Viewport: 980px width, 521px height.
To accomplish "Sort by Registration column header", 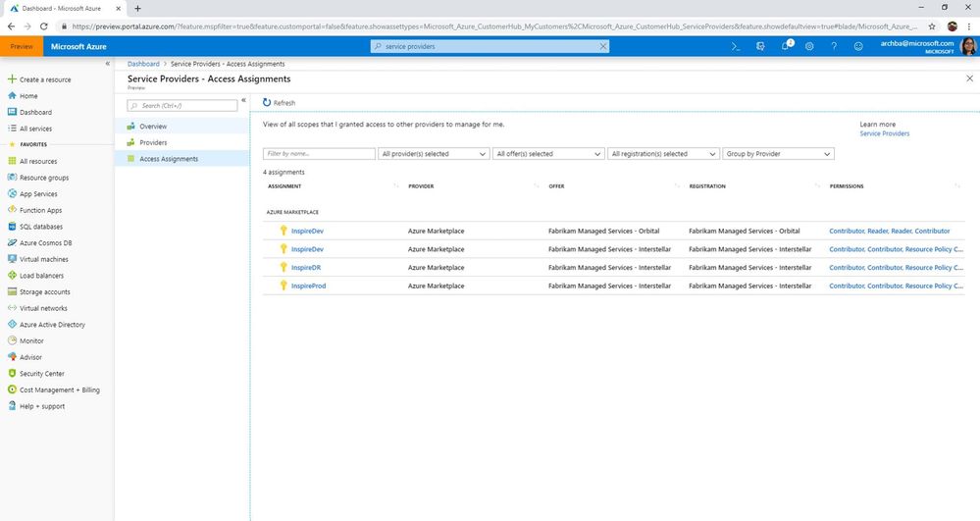I will (x=707, y=186).
